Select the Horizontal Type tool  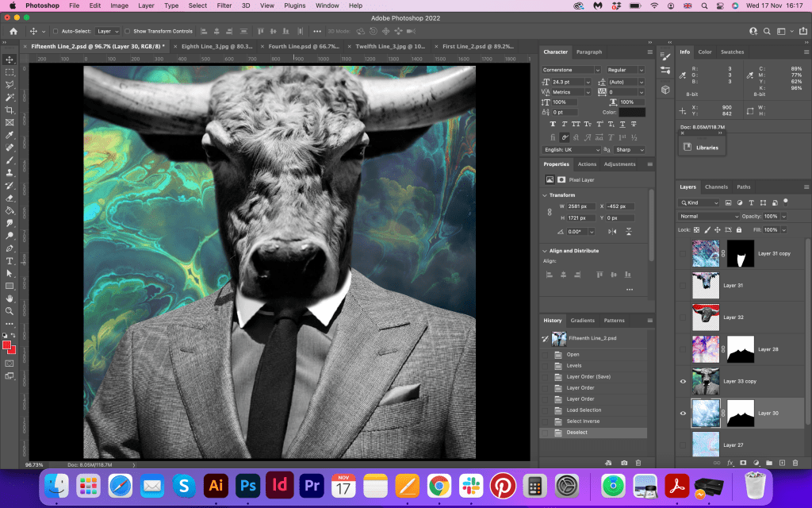coord(10,261)
